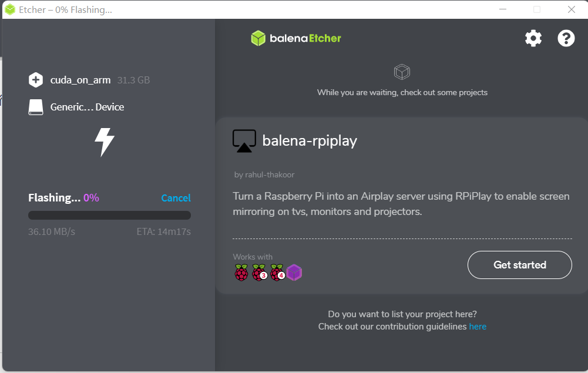The image size is (588, 373).
Task: Click the Generic... Device target label
Action: 87,107
